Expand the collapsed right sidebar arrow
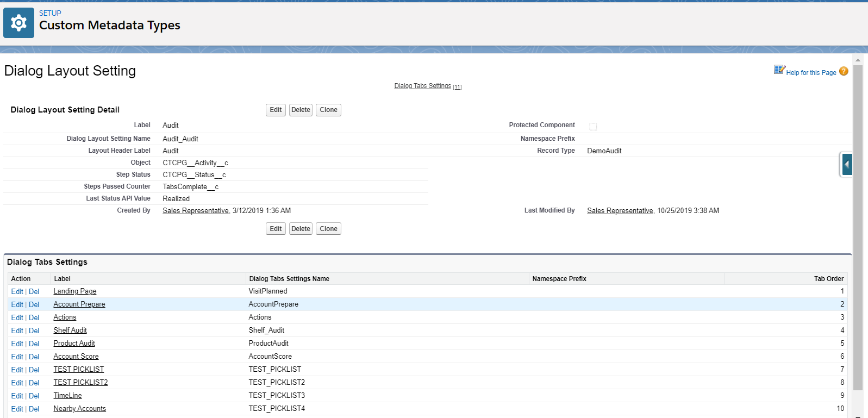This screenshot has width=868, height=418. (846, 164)
